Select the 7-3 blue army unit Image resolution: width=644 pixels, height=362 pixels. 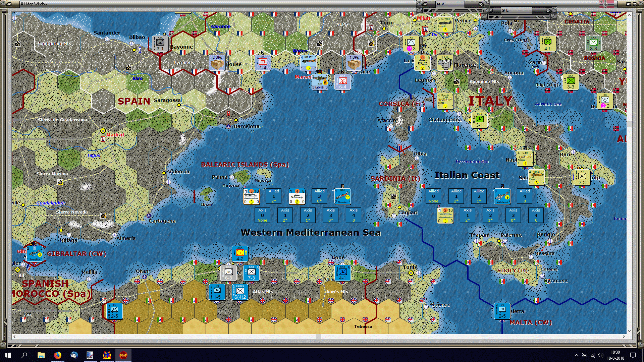(251, 273)
